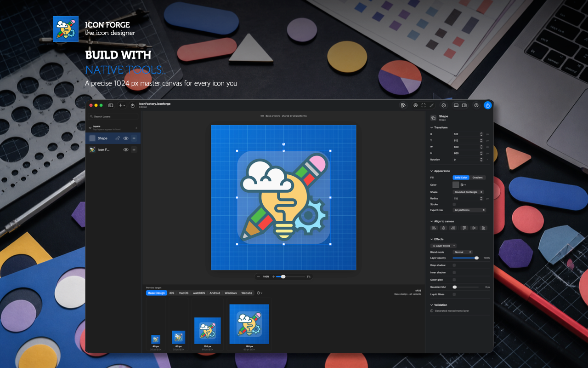Switch to the Android preview tab
The image size is (588, 368).
(215, 293)
